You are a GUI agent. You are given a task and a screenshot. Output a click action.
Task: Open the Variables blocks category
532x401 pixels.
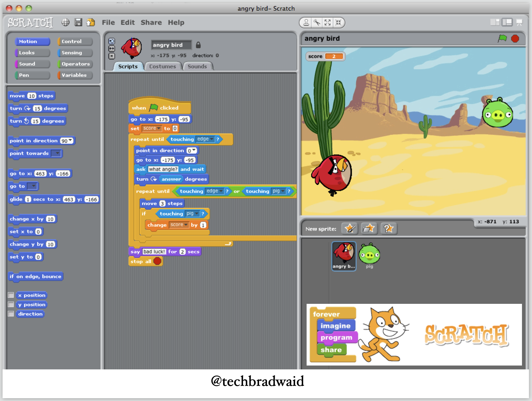(x=75, y=75)
